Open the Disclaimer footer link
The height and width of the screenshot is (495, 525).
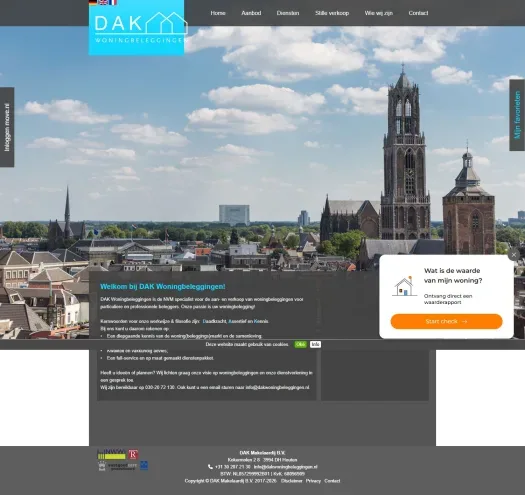point(291,481)
